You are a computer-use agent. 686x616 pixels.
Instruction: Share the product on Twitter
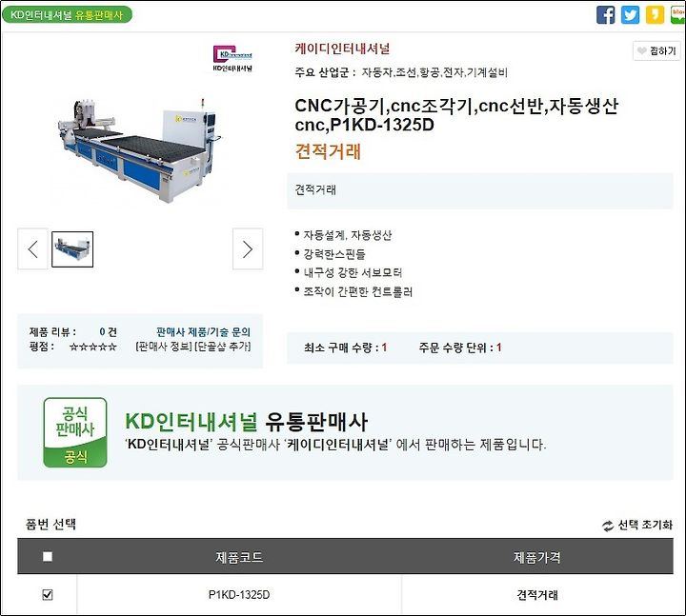630,15
